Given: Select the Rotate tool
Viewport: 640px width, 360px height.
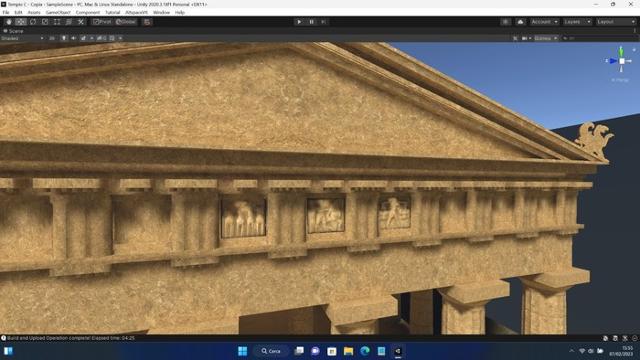Looking at the screenshot, I should (33, 22).
